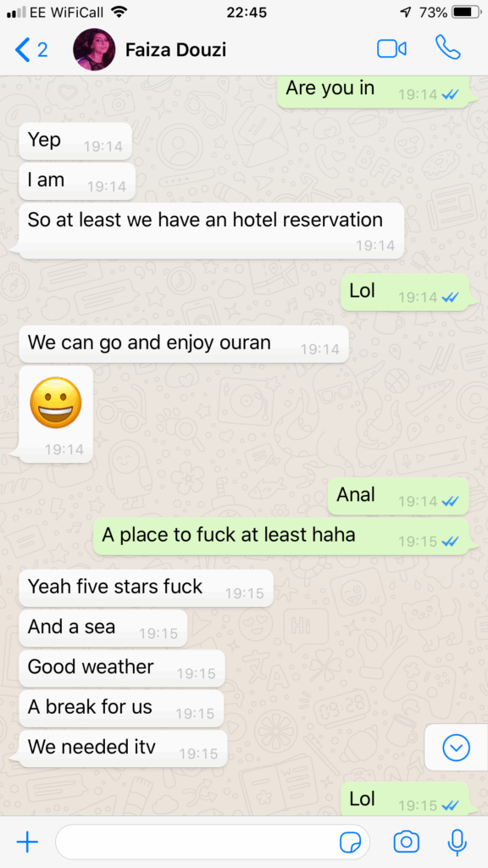Tap the 22:45 clock in status bar
The height and width of the screenshot is (868, 488).
(247, 12)
